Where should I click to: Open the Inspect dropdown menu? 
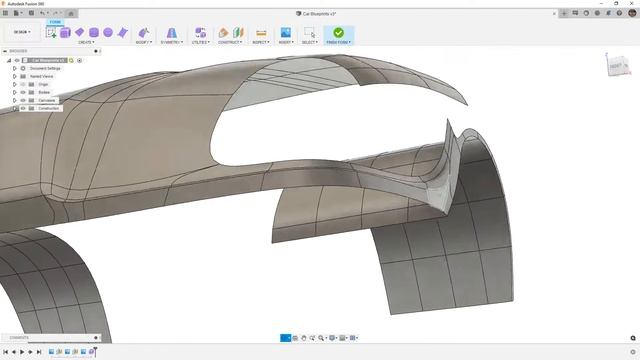click(261, 42)
